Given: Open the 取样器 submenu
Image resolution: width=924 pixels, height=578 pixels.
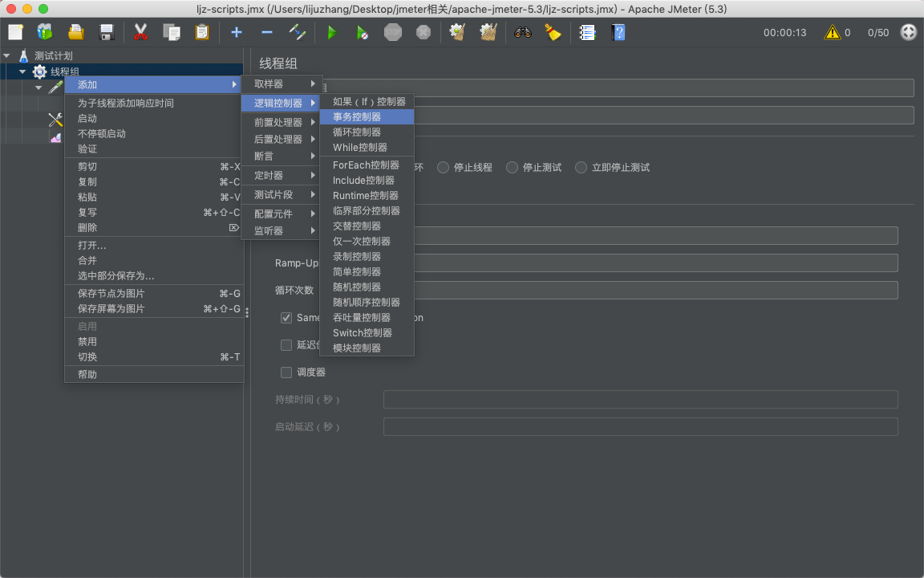Looking at the screenshot, I should pyautogui.click(x=282, y=83).
